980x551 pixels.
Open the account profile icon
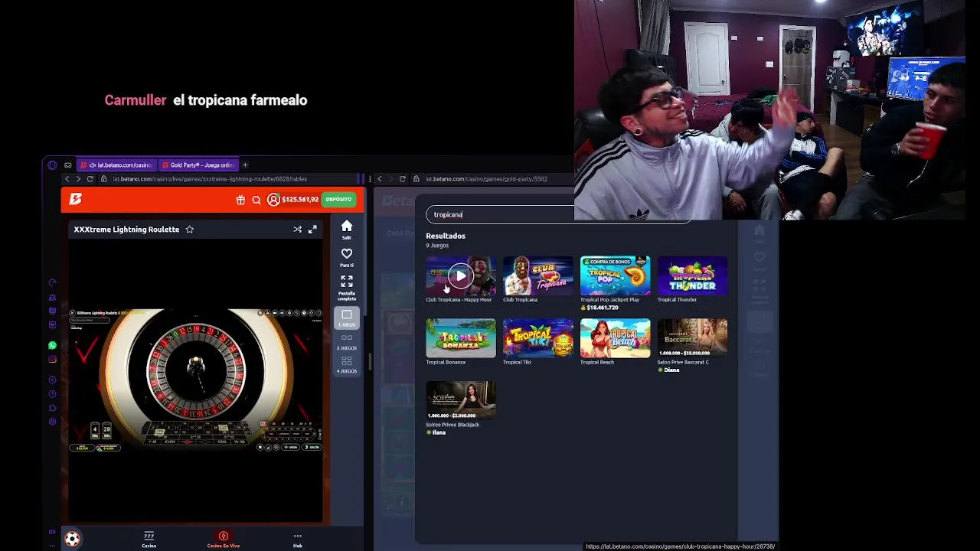(x=273, y=200)
